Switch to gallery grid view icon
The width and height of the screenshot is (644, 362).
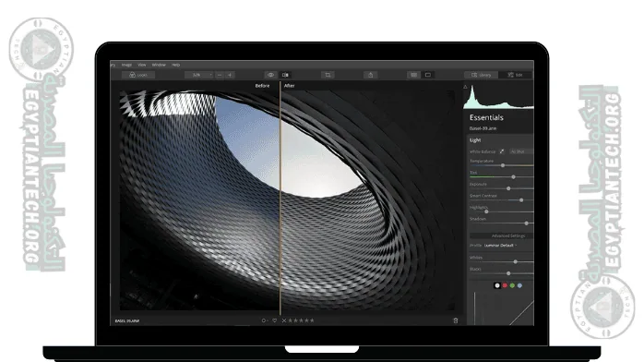[x=414, y=75]
